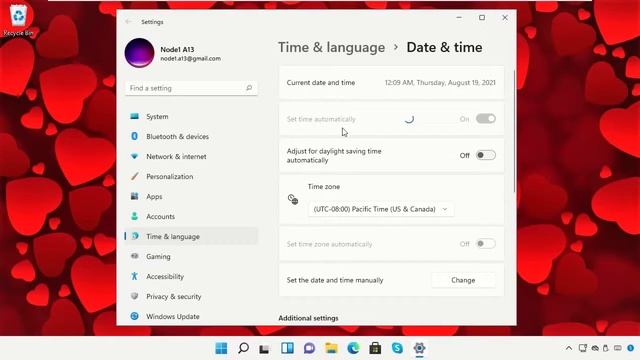
Task: Toggle Adjust for daylight saving time switch
Action: 486,155
